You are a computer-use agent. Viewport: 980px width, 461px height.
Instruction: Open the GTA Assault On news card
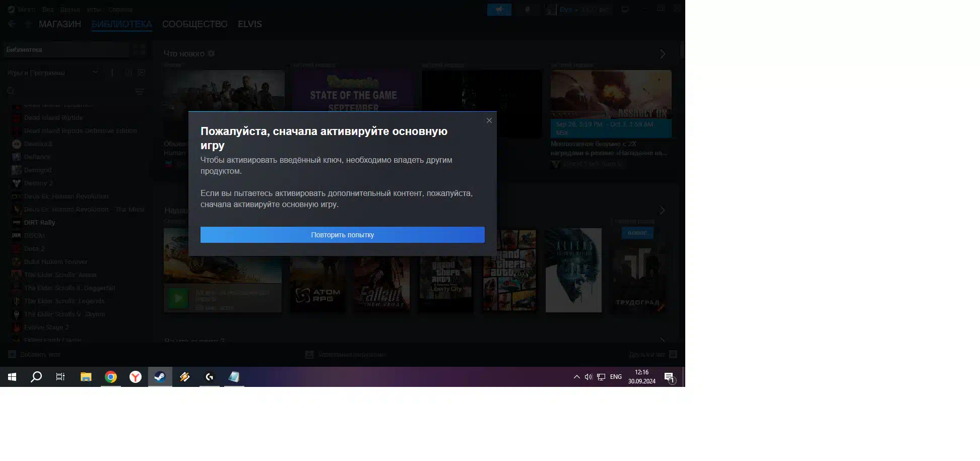click(x=611, y=103)
